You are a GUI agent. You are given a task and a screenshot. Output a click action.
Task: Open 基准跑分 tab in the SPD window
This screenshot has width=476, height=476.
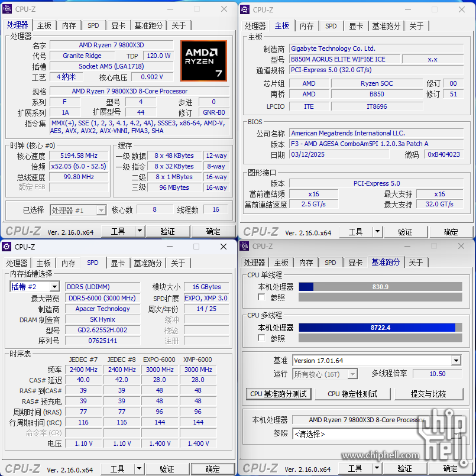tap(148, 263)
